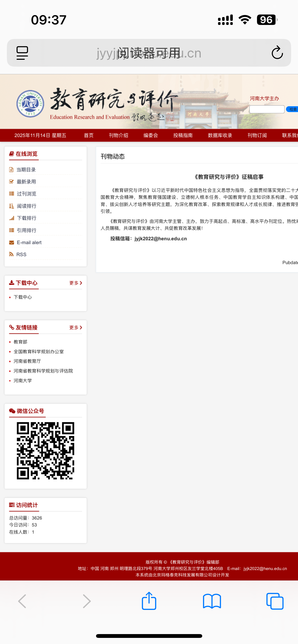Show open tabs with the tabs icon
This screenshot has width=298, height=644.
[275, 601]
